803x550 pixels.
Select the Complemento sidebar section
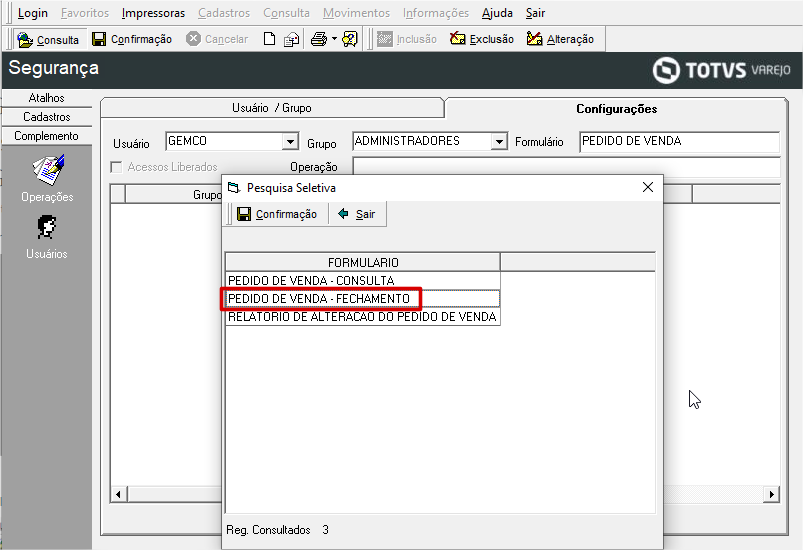point(47,136)
